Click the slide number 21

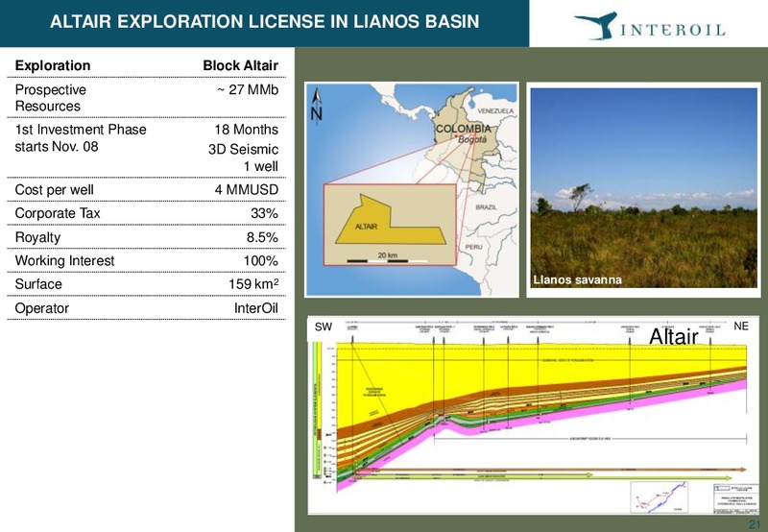(755, 523)
